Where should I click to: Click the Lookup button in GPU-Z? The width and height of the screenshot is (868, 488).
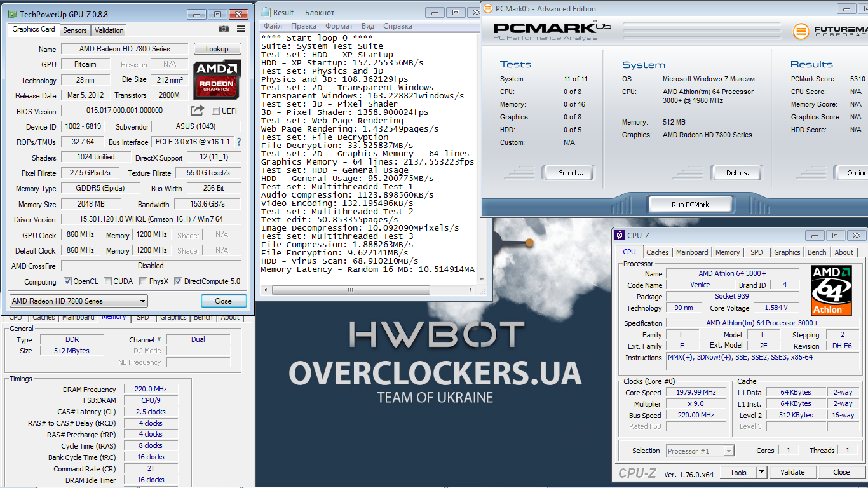[x=217, y=49]
